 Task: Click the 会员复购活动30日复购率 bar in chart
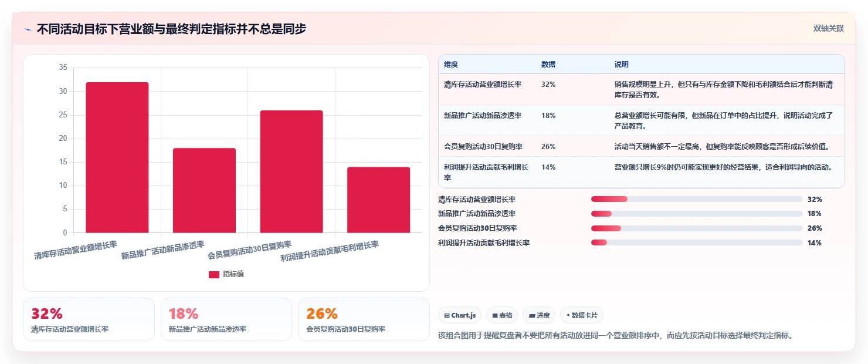[291, 171]
